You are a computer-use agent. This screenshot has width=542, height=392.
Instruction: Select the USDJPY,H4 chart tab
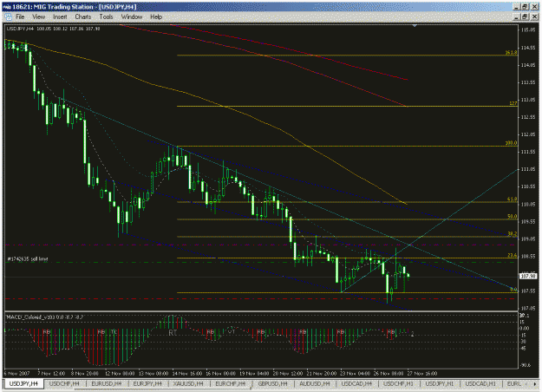coord(24,383)
